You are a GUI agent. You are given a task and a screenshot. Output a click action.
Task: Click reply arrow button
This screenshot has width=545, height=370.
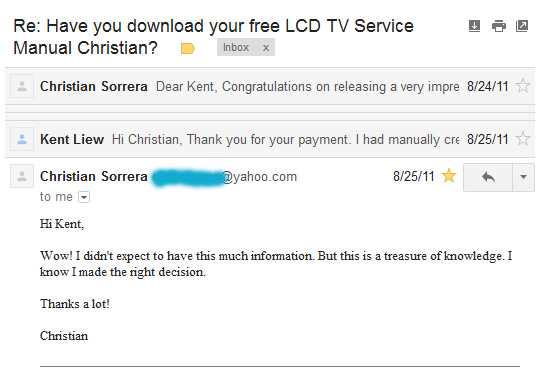point(488,177)
